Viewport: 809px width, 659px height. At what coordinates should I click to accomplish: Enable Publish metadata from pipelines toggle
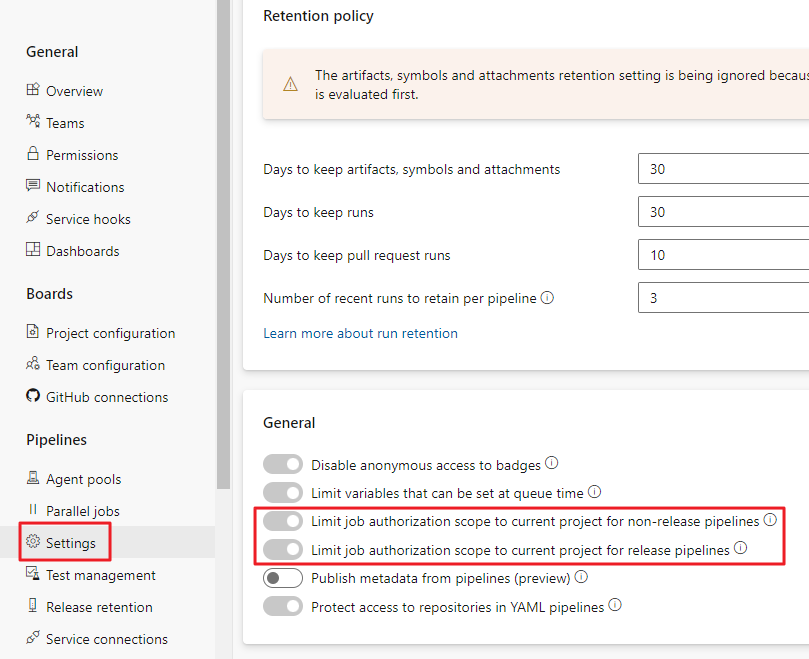pos(283,578)
